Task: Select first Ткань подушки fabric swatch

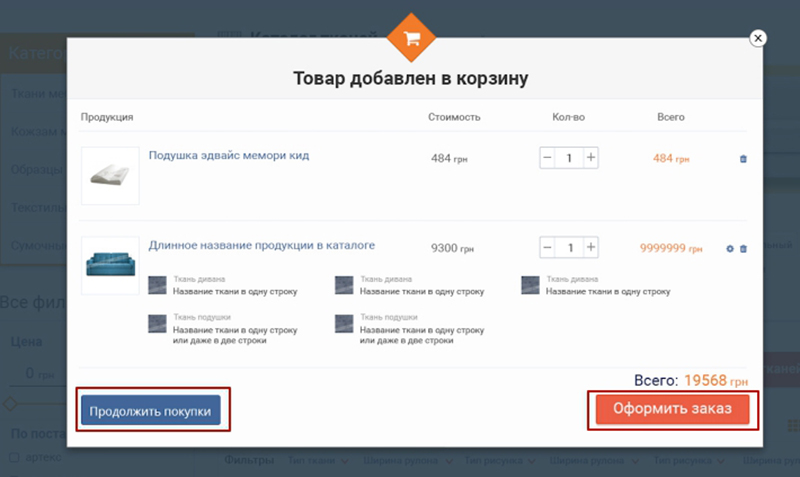Action: (157, 323)
